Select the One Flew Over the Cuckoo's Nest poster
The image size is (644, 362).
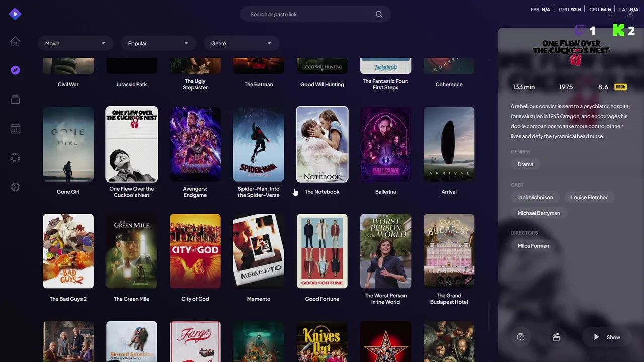[x=132, y=144]
